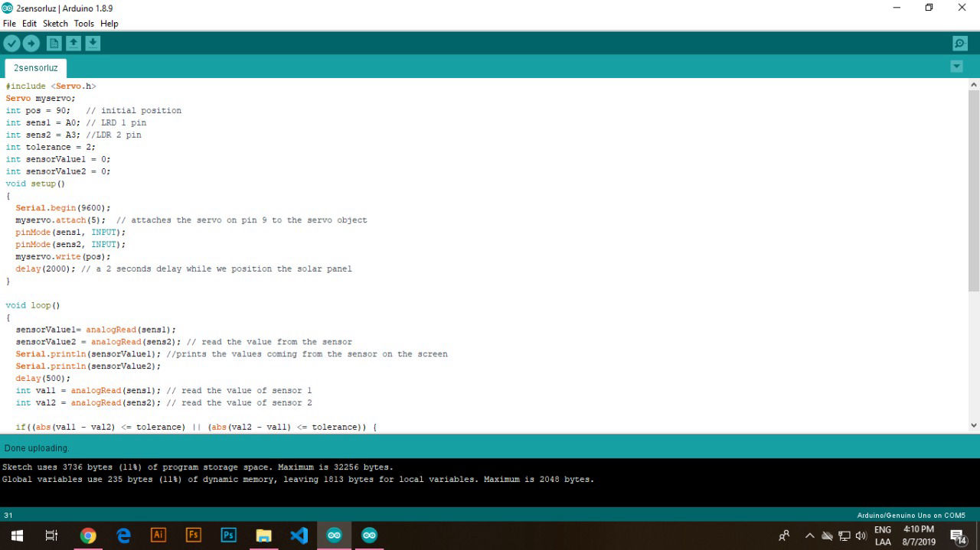This screenshot has height=550, width=980.
Task: Click the Arduino logo in the title bar
Action: (x=8, y=8)
